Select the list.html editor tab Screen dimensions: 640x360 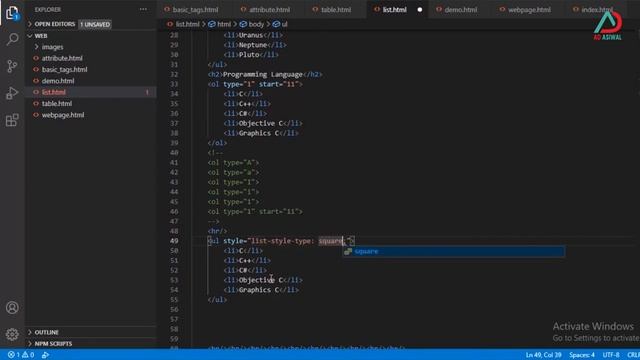tap(394, 9)
